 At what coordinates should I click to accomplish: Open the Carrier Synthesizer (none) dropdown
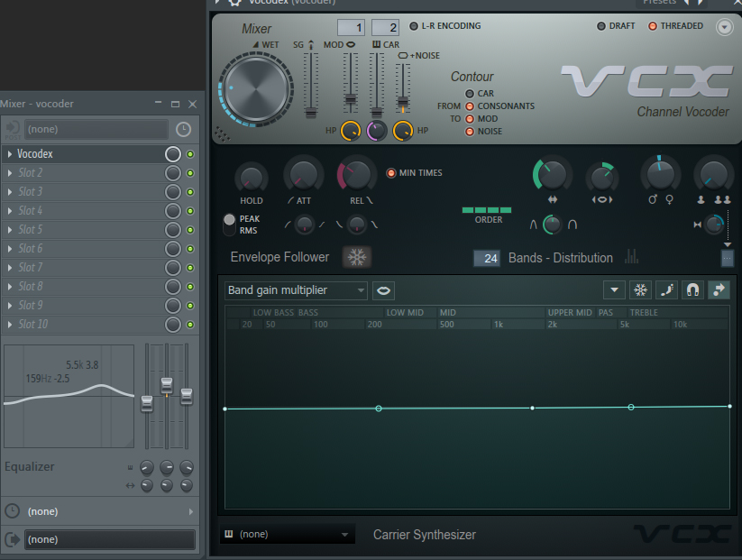pyautogui.click(x=288, y=534)
